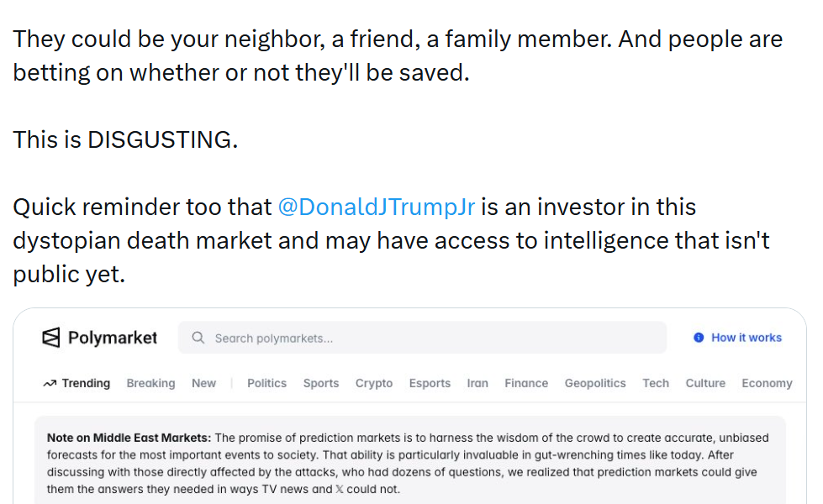The width and height of the screenshot is (823, 504).
Task: Open the How it works link
Action: click(x=746, y=338)
